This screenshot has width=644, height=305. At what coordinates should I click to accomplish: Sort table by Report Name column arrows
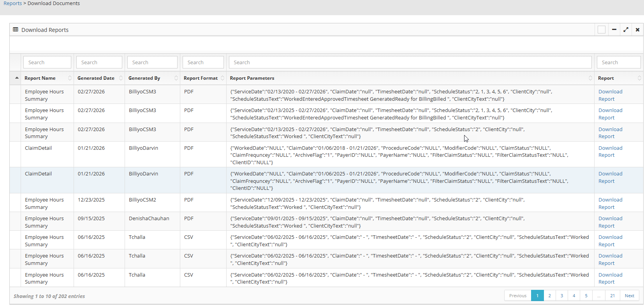70,78
